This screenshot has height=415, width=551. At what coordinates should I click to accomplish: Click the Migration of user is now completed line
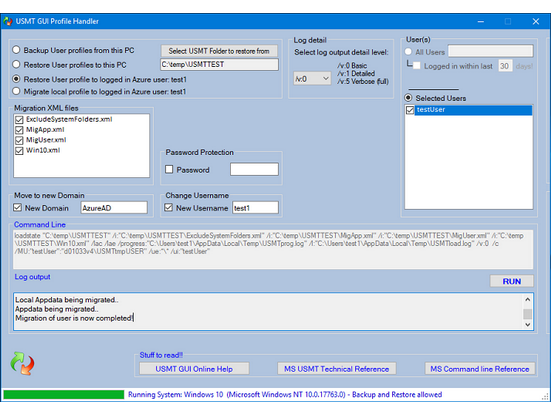click(x=74, y=318)
